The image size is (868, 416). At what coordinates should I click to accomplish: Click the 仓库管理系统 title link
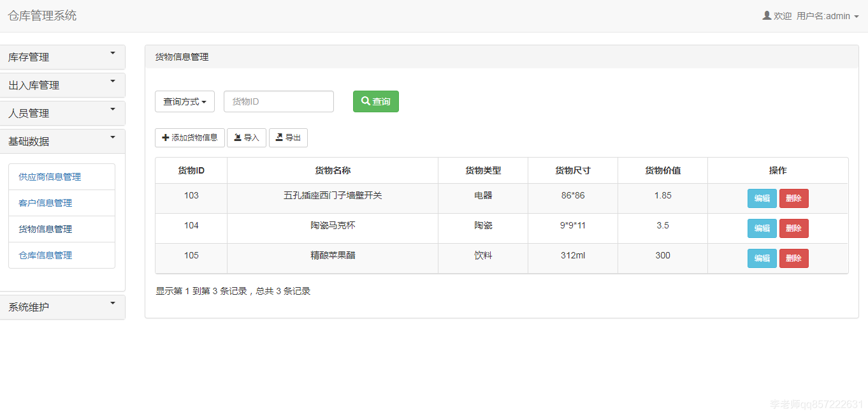pyautogui.click(x=42, y=15)
